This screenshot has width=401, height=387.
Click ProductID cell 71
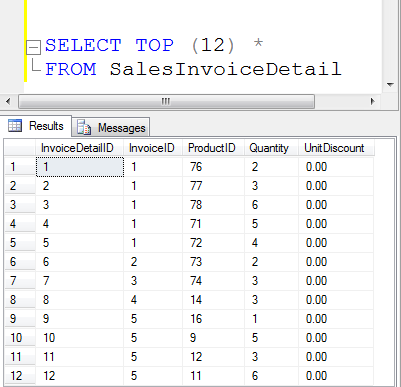214,224
